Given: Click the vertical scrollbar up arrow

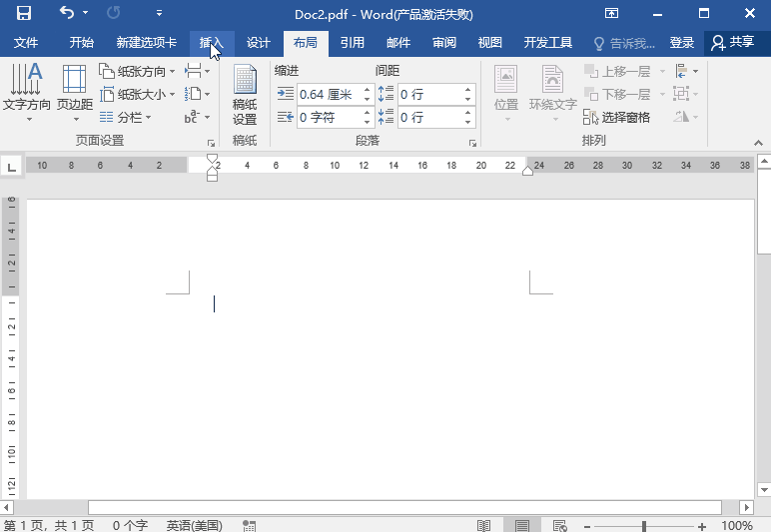Looking at the screenshot, I should click(764, 161).
